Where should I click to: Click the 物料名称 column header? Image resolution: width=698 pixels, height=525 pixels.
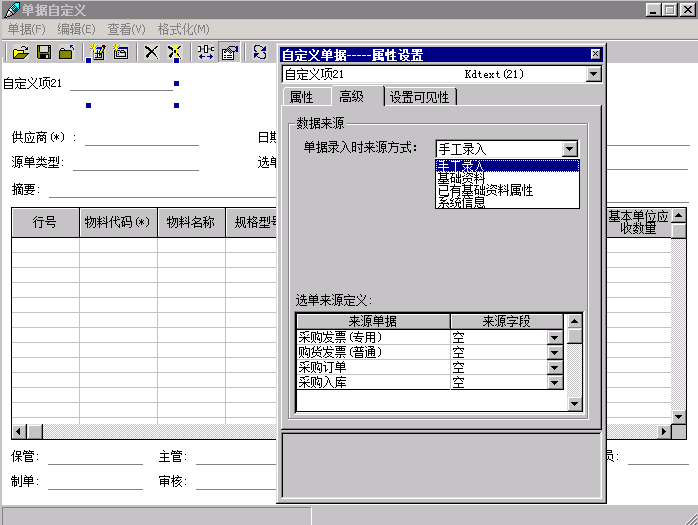[x=190, y=223]
